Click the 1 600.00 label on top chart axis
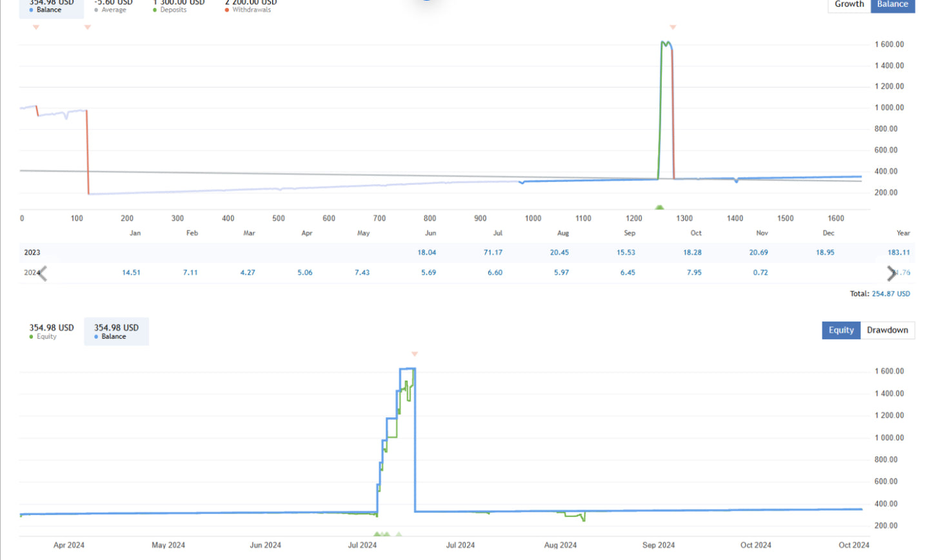Image resolution: width=932 pixels, height=560 pixels. pyautogui.click(x=889, y=44)
